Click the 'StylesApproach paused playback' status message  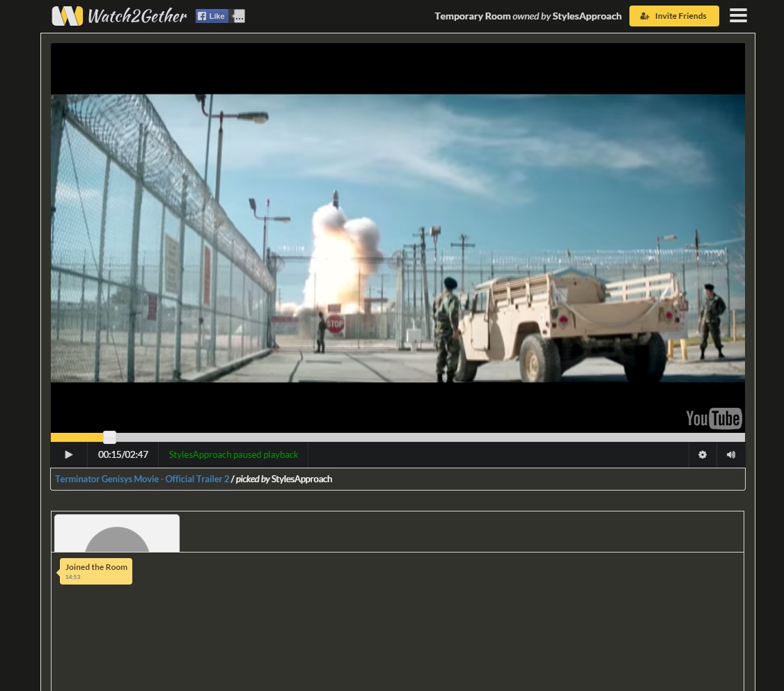pos(233,454)
